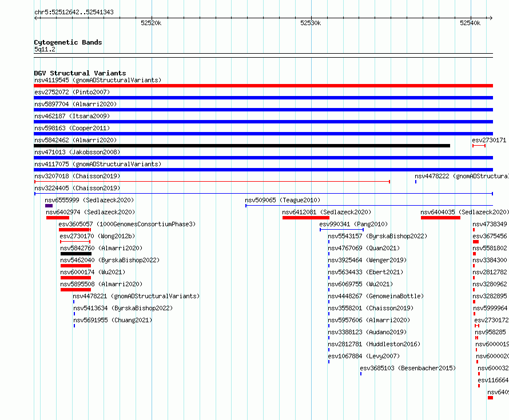Click the nsv2812782 variant label
This screenshot has width=509, height=420.
(490, 272)
